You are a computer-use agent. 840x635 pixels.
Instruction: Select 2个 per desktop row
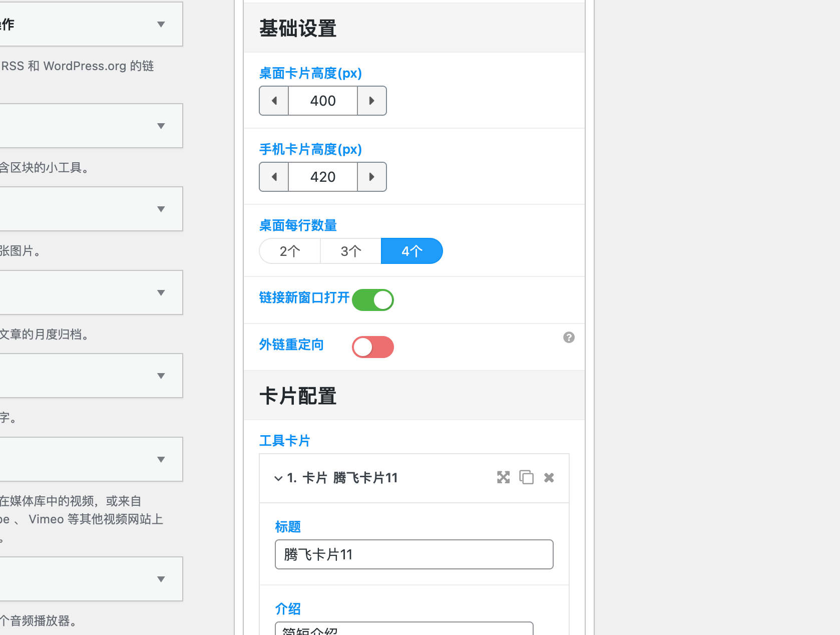coord(290,251)
